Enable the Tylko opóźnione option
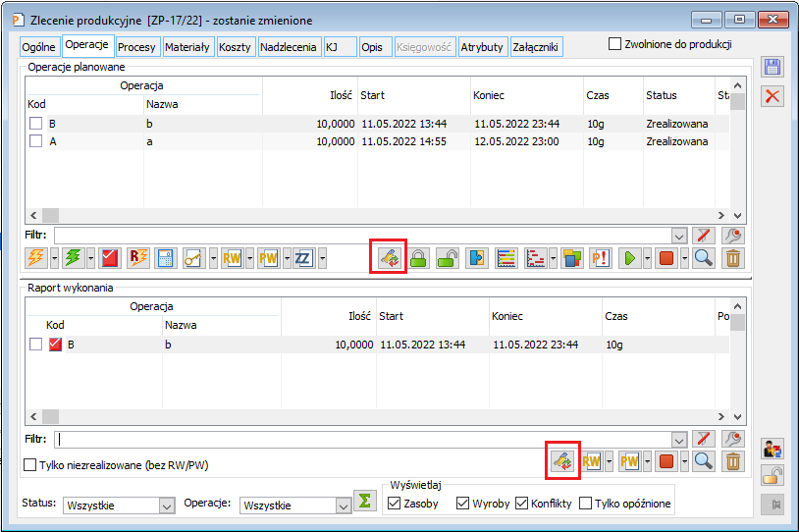This screenshot has width=799, height=532. click(586, 503)
